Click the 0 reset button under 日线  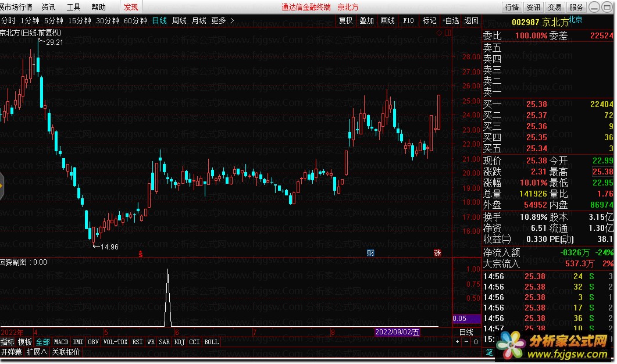click(476, 342)
